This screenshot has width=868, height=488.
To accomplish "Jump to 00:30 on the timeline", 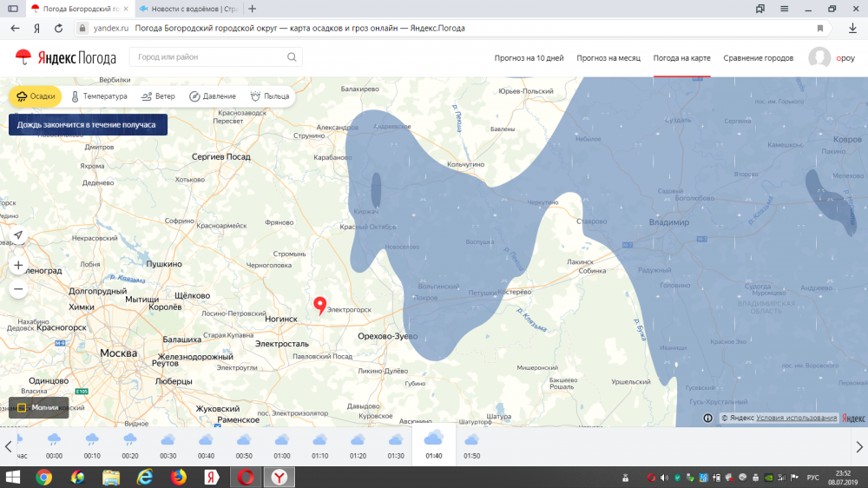I will [168, 445].
